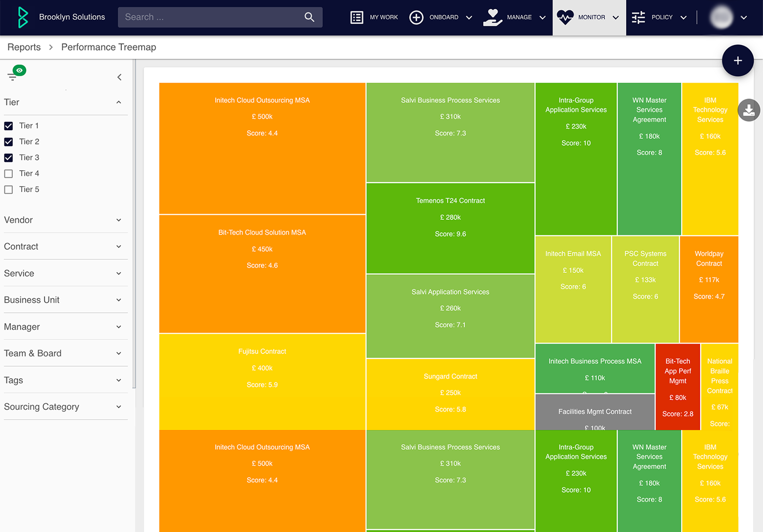Image resolution: width=763 pixels, height=532 pixels.
Task: Toggle Tier 3 checkbox
Action: pyautogui.click(x=8, y=157)
